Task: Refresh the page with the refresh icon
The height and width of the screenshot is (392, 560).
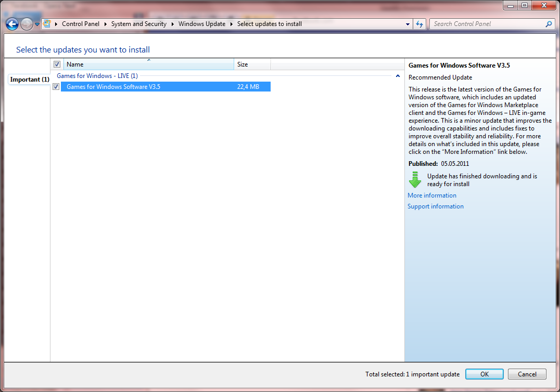Action: point(419,24)
